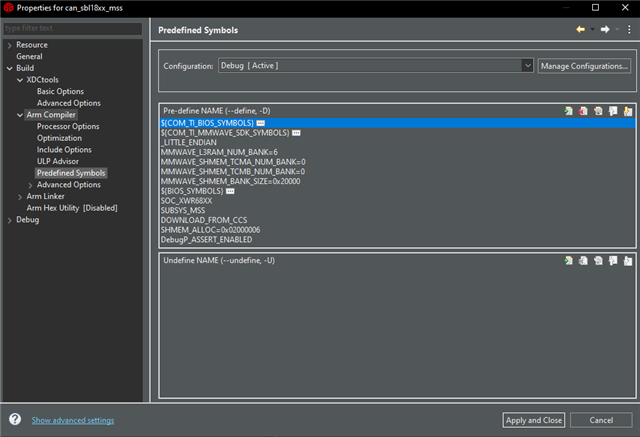Click Move Up icon in Pre-define NAME toolbar
This screenshot has height=437, width=640.
pyautogui.click(x=613, y=111)
